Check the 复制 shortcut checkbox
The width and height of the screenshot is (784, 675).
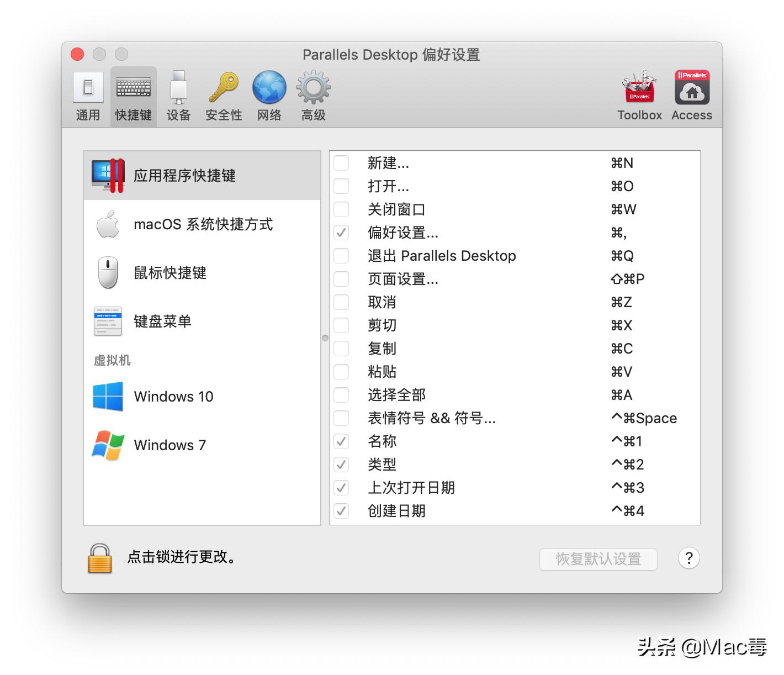(x=341, y=349)
